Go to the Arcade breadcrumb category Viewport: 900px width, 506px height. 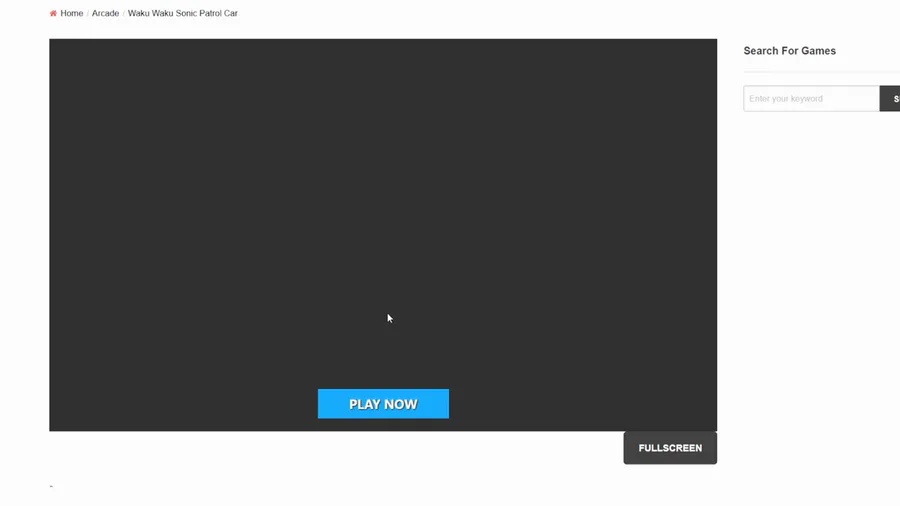click(106, 13)
